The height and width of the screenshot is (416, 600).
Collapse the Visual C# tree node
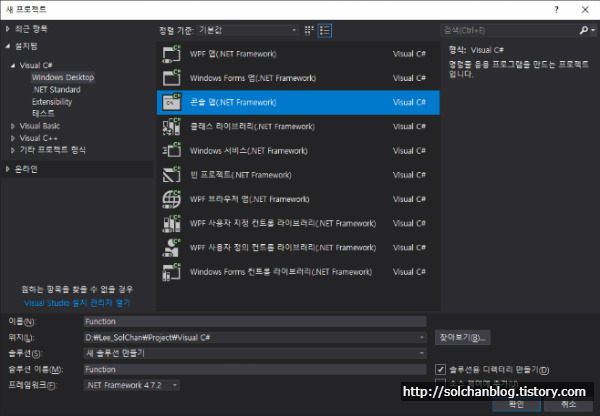13,65
